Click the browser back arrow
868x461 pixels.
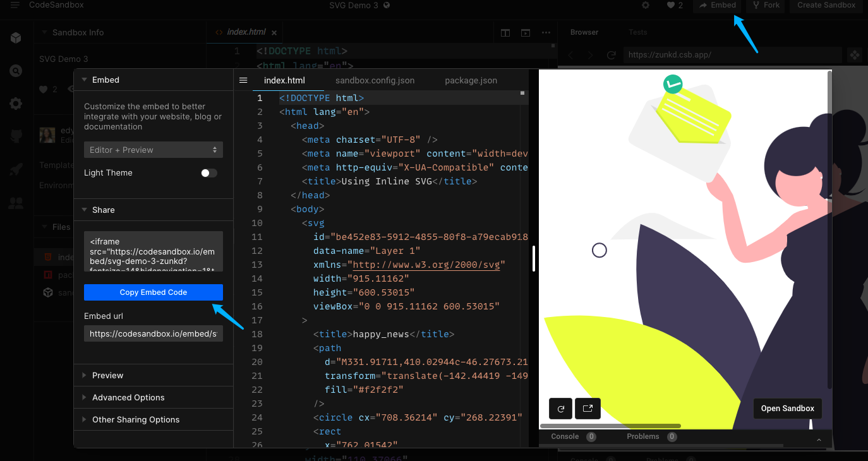point(570,55)
